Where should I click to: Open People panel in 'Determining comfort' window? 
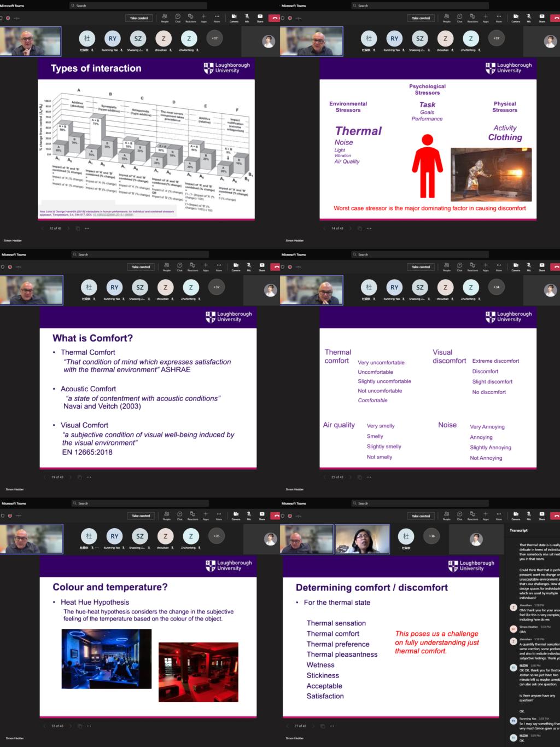click(447, 516)
